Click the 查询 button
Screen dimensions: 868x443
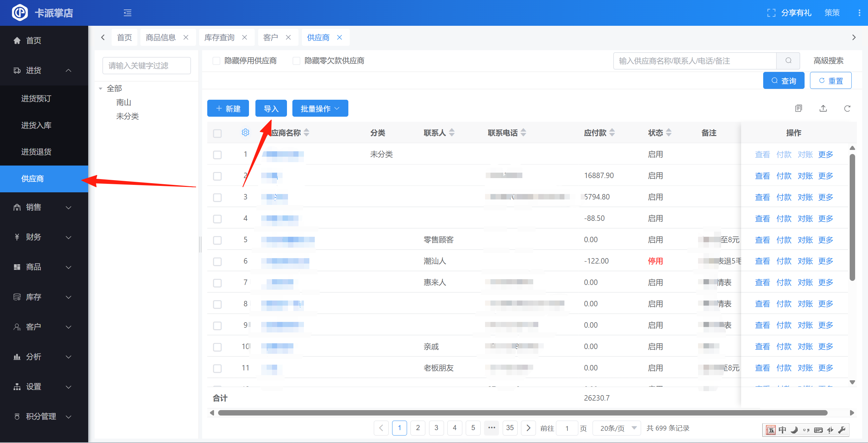tap(783, 81)
